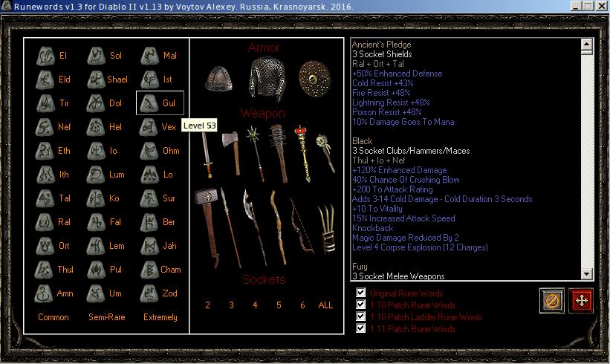610x364 pixels.
Task: Select the Thul rune stone
Action: [x=44, y=270]
